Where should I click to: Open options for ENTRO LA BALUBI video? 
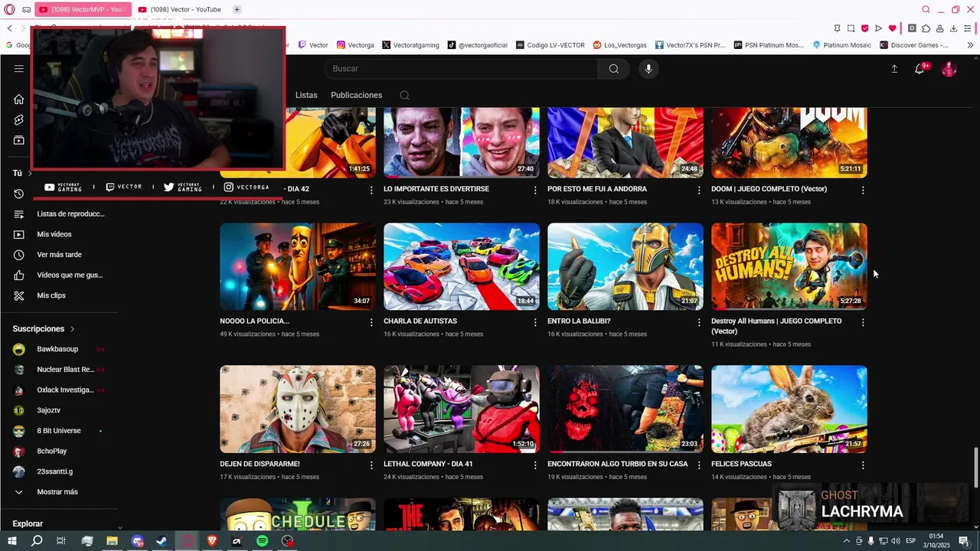pyautogui.click(x=699, y=322)
